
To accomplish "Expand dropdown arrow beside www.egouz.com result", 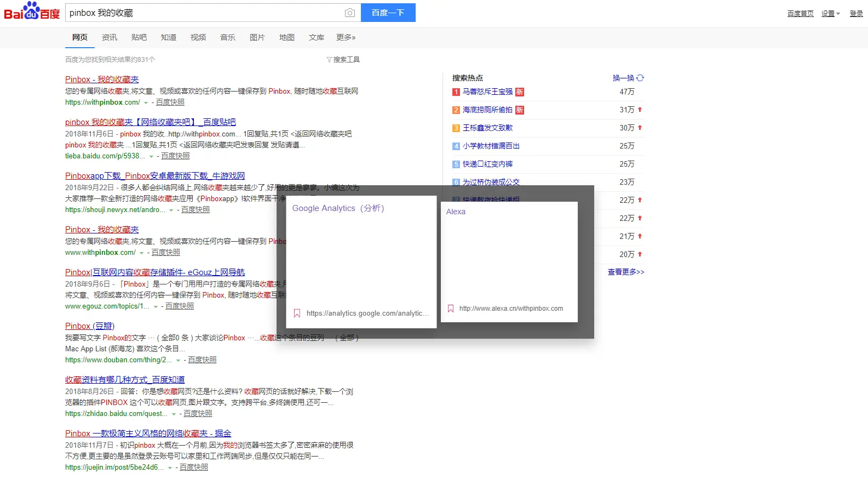I will tap(156, 307).
